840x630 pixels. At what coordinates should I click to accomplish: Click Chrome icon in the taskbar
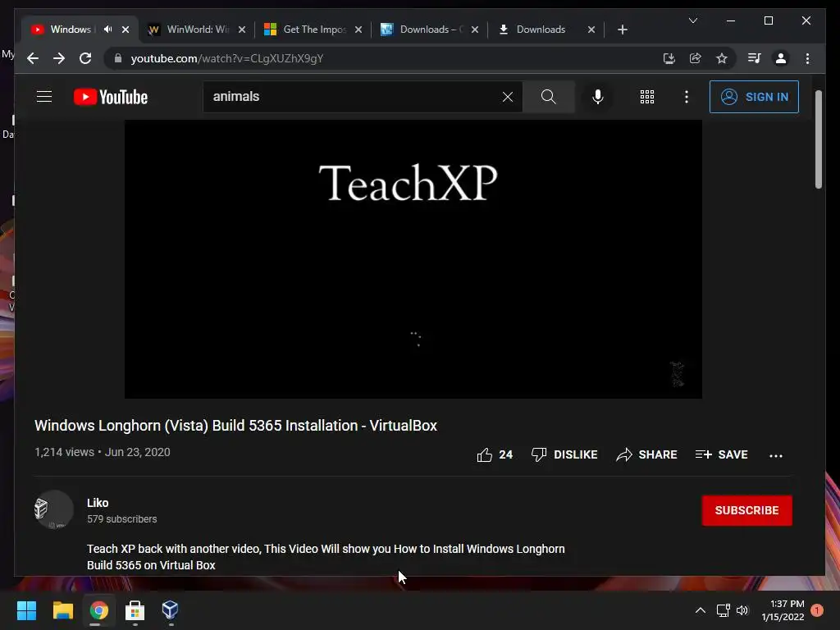coord(98,610)
